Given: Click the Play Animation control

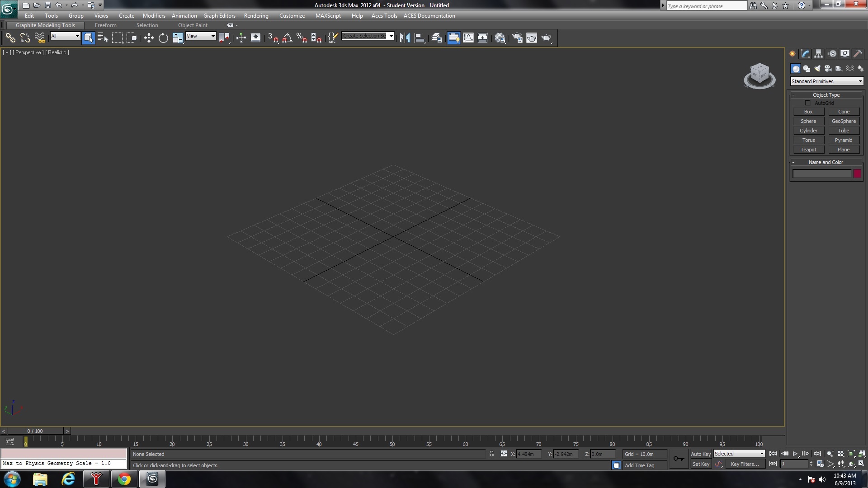Looking at the screenshot, I should (x=795, y=454).
